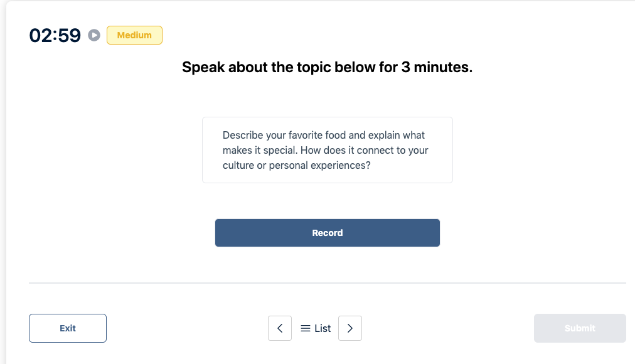
Task: Open the previous question with the left arrow
Action: pyautogui.click(x=280, y=328)
